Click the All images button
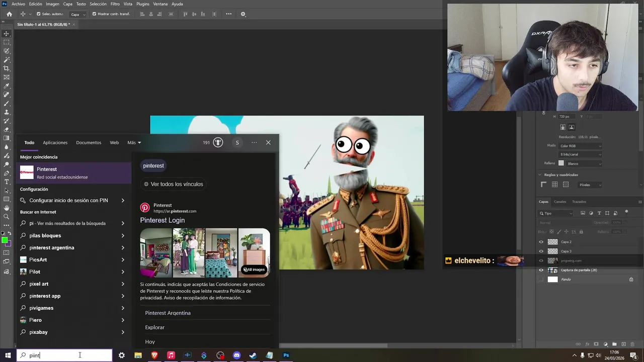 tap(254, 269)
